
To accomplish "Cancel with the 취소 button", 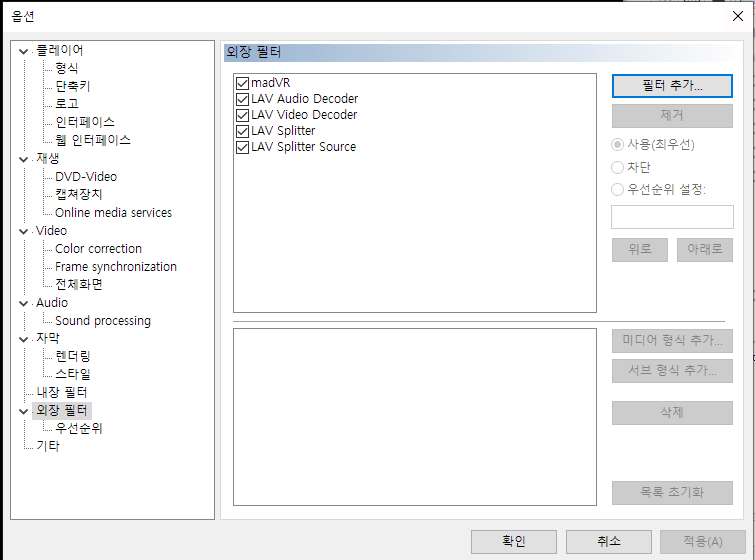I will click(x=608, y=541).
